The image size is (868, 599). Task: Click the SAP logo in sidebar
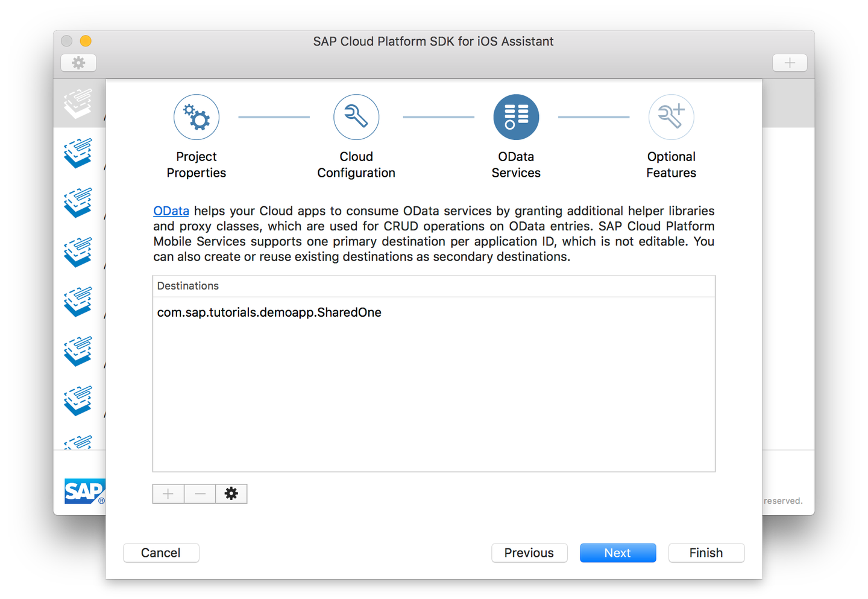[x=84, y=491]
